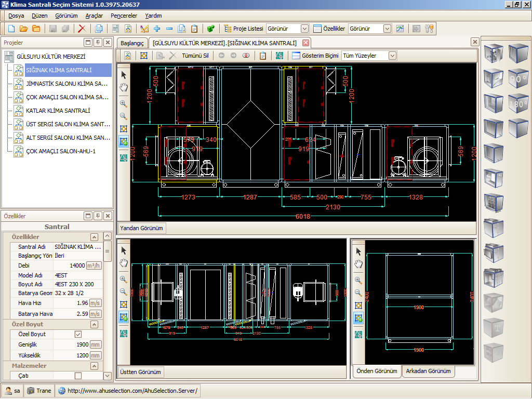Click the Hava Hızı m/s unit button

pyautogui.click(x=96, y=303)
